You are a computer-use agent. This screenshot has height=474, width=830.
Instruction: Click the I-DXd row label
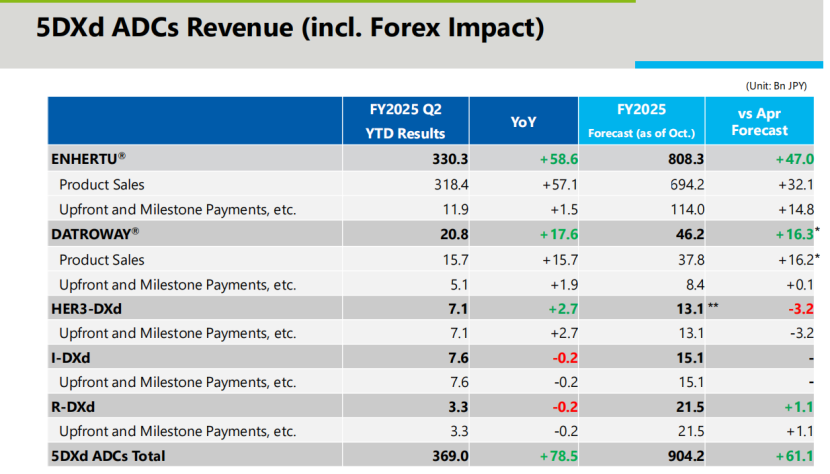pos(72,358)
